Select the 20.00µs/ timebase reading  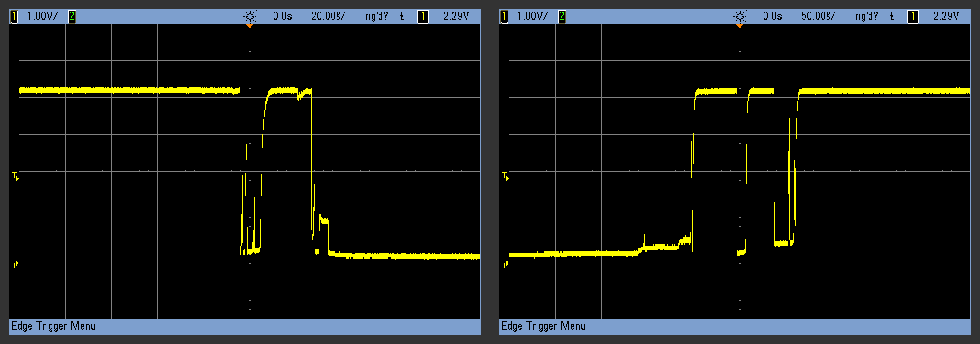[x=327, y=17]
